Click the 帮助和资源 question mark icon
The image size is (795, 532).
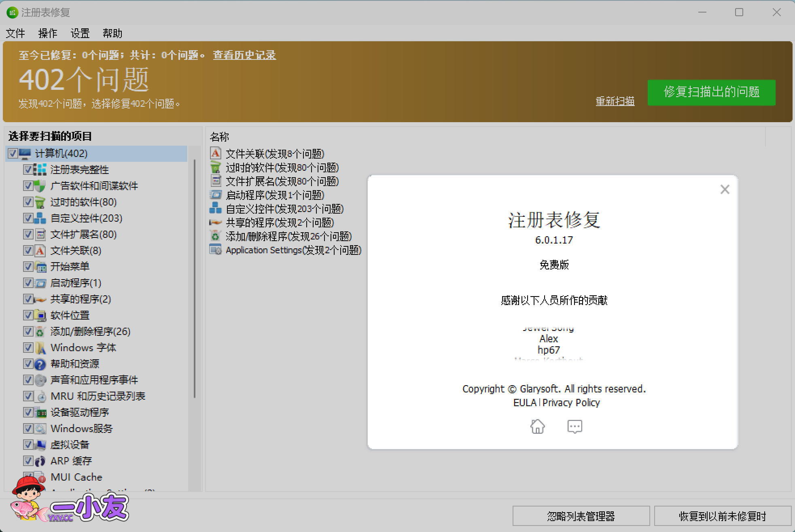tap(40, 364)
